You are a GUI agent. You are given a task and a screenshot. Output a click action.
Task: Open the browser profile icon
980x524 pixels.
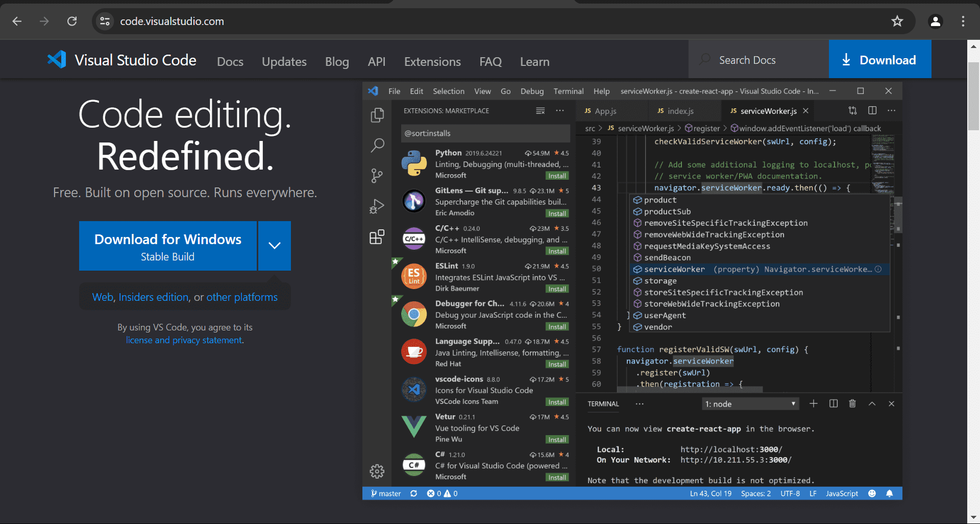935,21
